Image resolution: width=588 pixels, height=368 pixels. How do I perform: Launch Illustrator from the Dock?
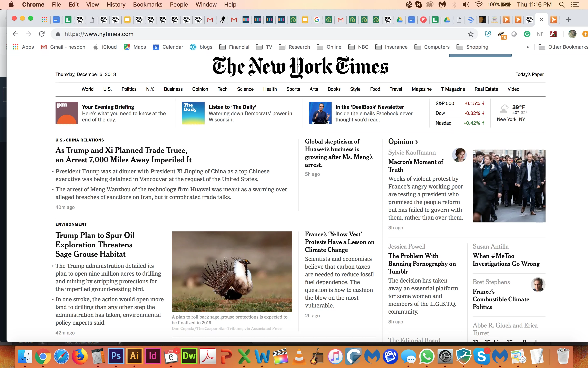[x=134, y=356]
